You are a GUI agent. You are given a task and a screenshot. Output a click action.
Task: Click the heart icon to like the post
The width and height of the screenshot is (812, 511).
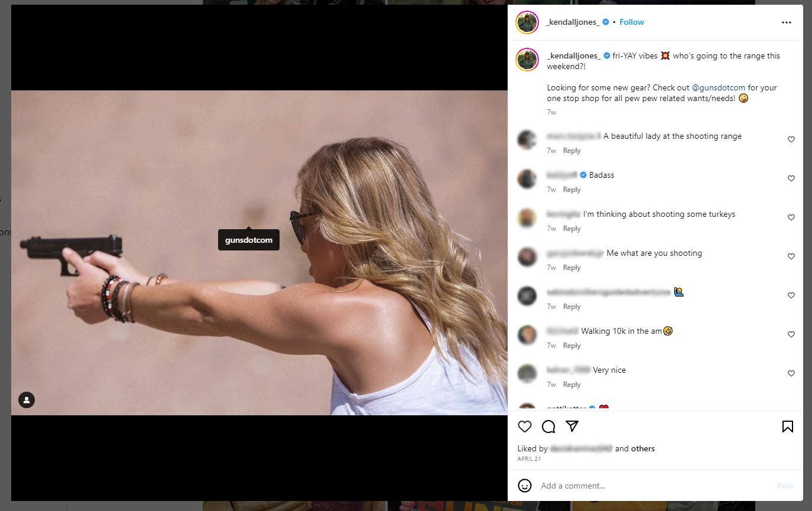pos(524,427)
